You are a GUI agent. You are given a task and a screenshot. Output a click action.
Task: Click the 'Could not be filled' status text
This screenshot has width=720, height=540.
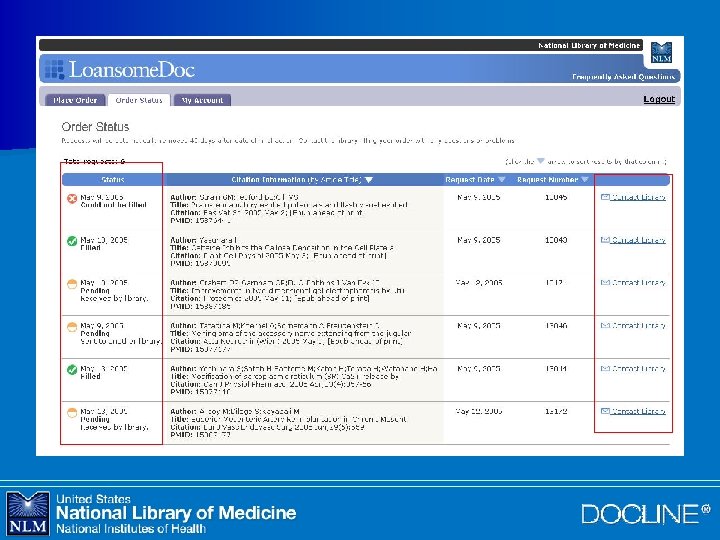click(113, 205)
